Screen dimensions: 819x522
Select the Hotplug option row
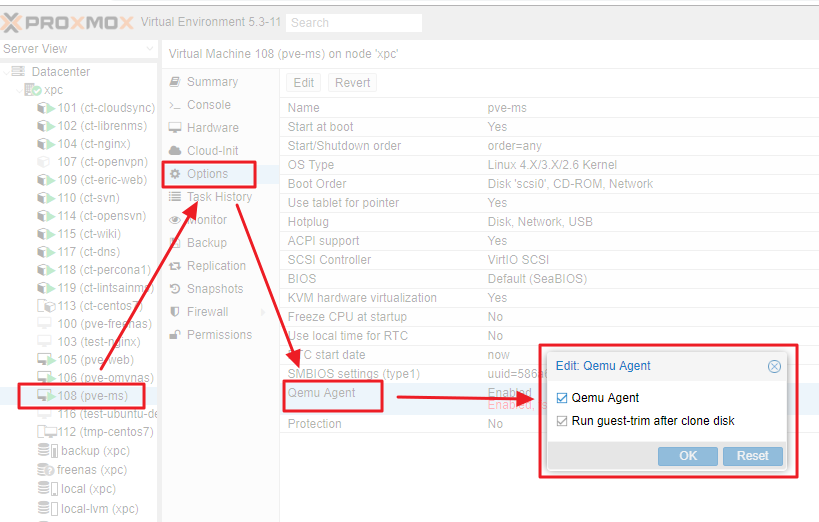[x=549, y=222]
